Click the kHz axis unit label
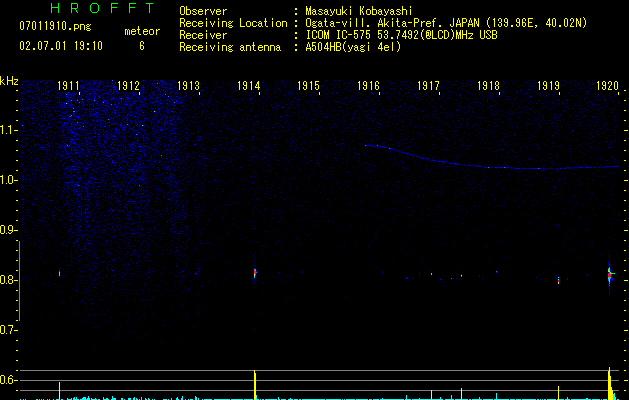This screenshot has height=400, width=629. (9, 81)
